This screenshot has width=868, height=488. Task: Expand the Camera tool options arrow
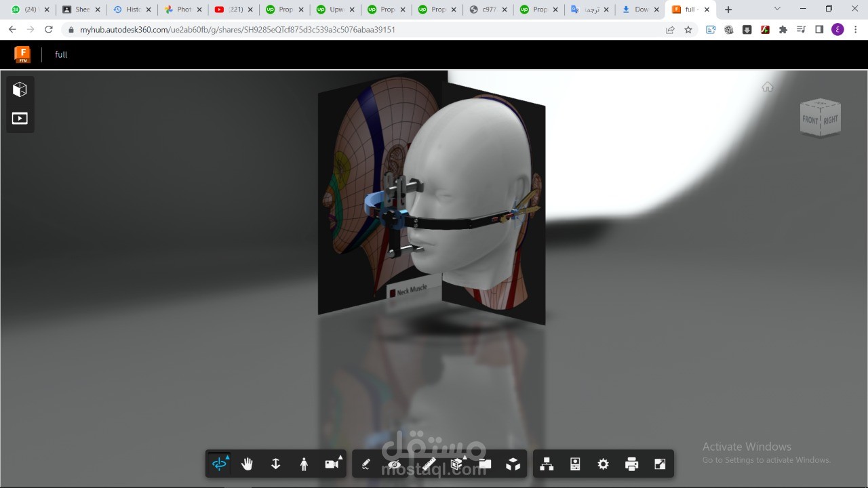[340, 458]
